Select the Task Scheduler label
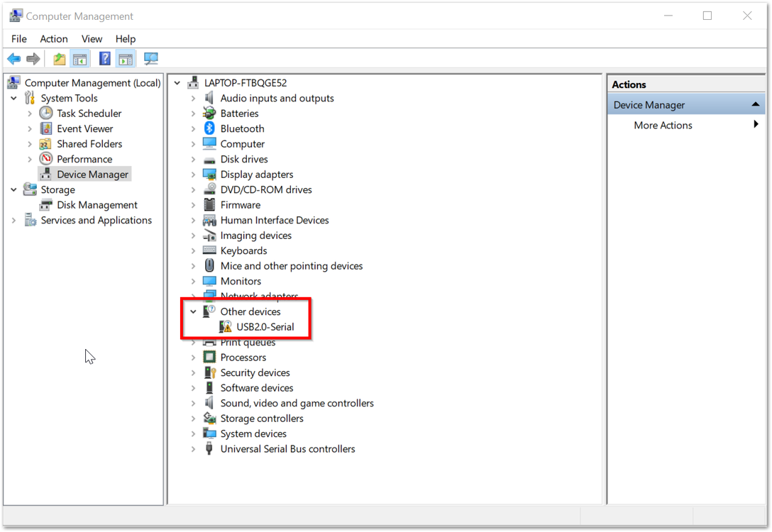The image size is (772, 532). [x=89, y=113]
